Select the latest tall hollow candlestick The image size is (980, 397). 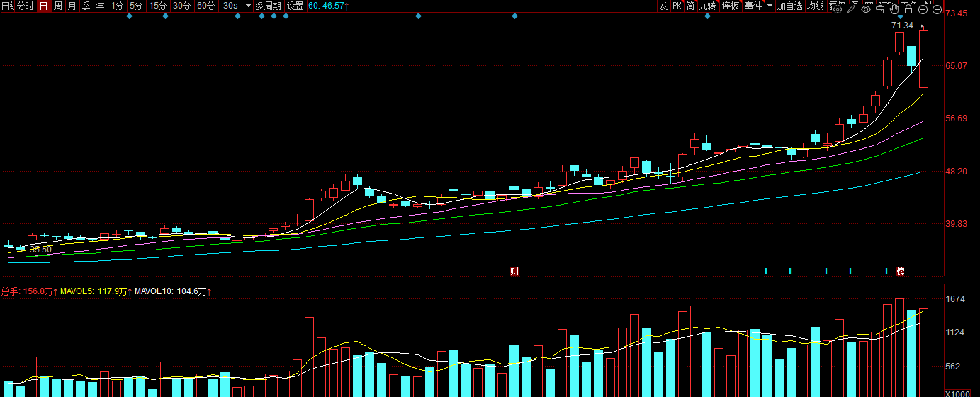point(923,59)
